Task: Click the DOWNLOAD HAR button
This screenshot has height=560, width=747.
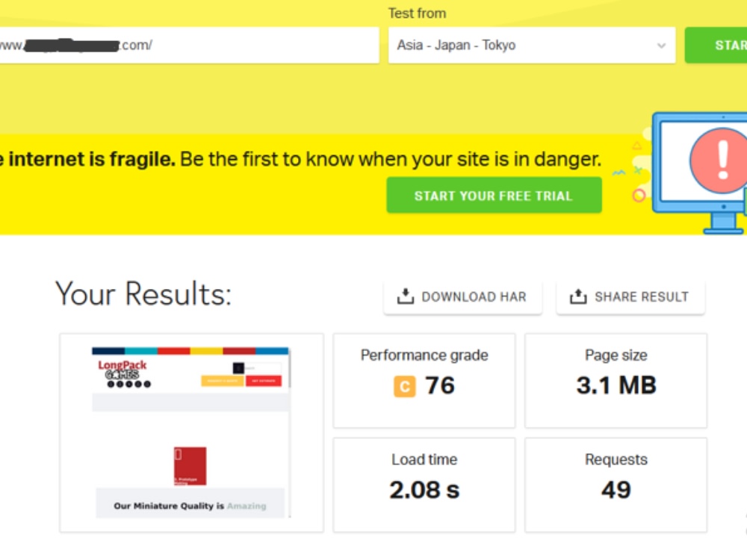Action: point(462,297)
